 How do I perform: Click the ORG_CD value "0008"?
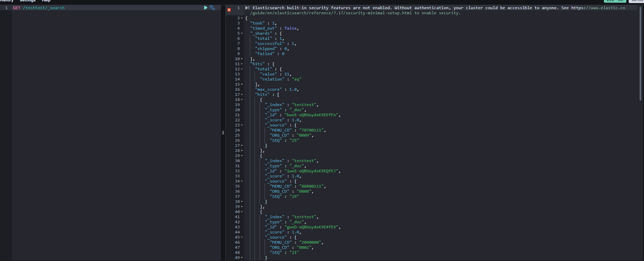point(304,191)
